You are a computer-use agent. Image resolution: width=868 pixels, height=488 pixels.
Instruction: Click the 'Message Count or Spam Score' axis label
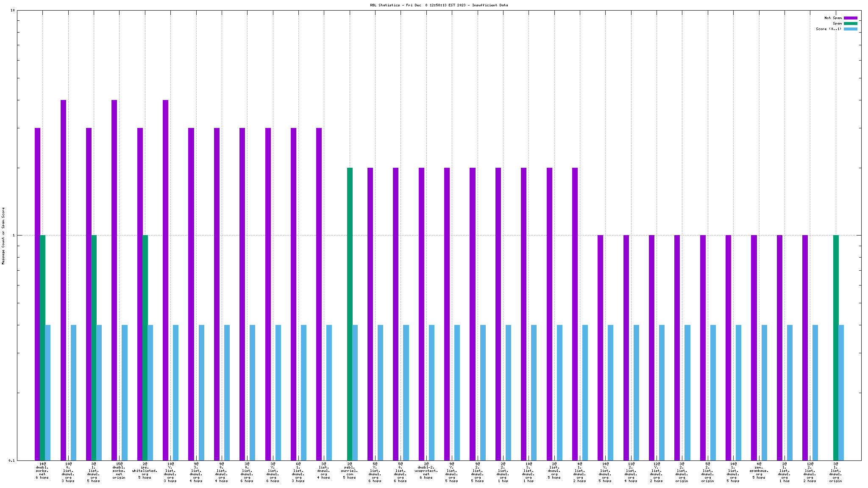click(x=3, y=236)
